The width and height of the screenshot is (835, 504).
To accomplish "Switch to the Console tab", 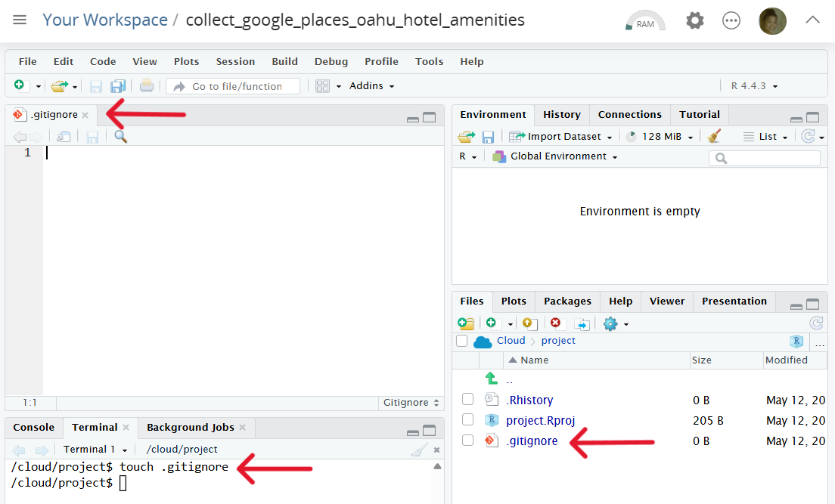I will (x=34, y=427).
